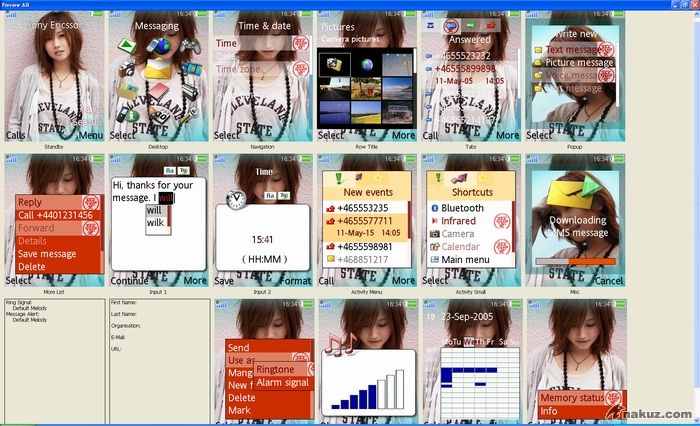Click the yellow star tab icon in Shortcuts
This screenshot has width=700, height=426.
click(x=483, y=178)
